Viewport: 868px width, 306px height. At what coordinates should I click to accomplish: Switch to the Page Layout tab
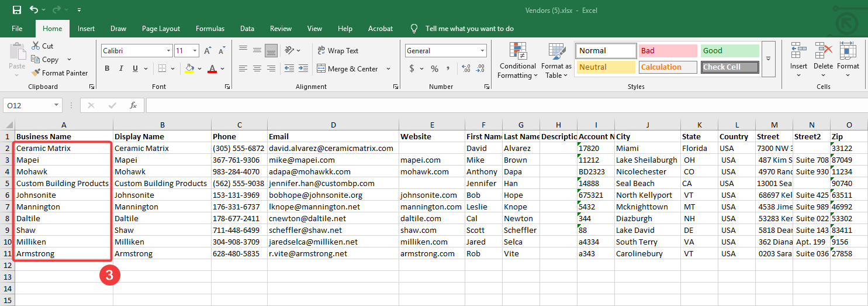point(161,29)
